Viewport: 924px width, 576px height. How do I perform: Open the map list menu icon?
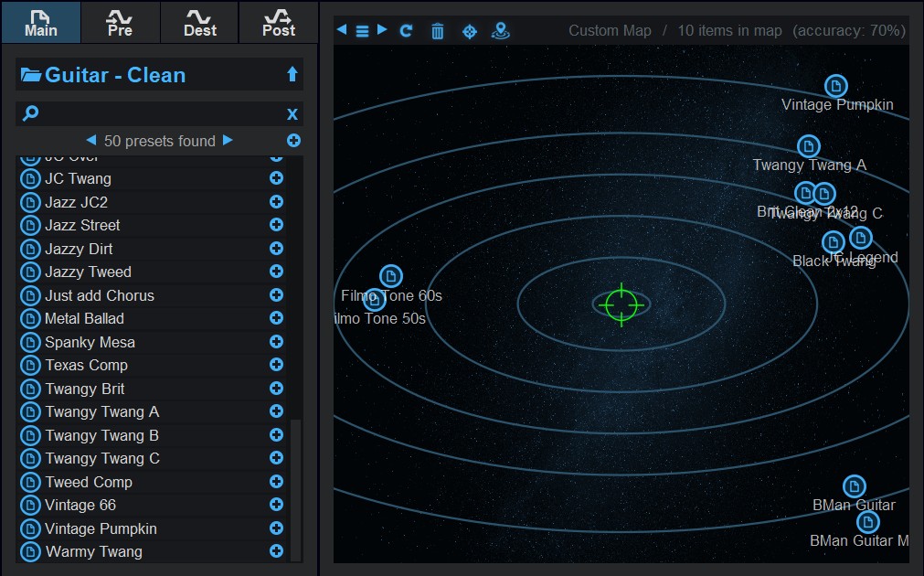click(362, 30)
